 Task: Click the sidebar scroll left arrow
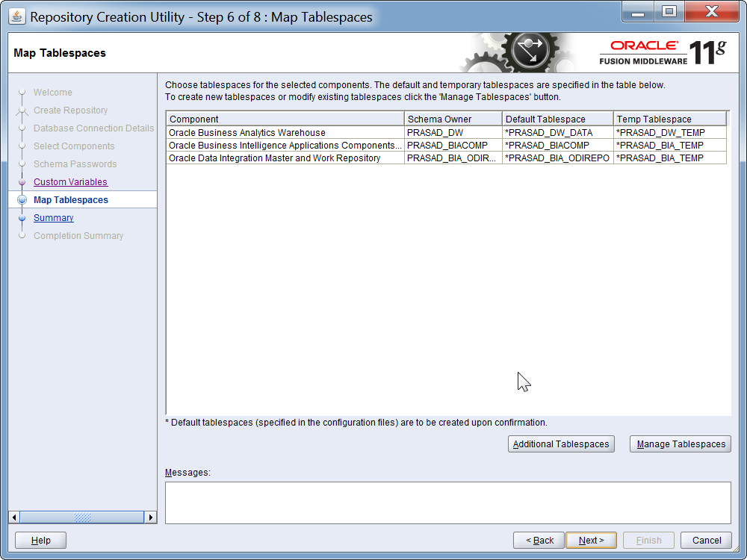point(14,517)
